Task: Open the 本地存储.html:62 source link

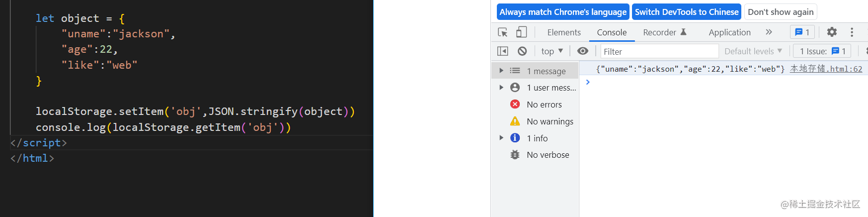Action: coord(826,69)
